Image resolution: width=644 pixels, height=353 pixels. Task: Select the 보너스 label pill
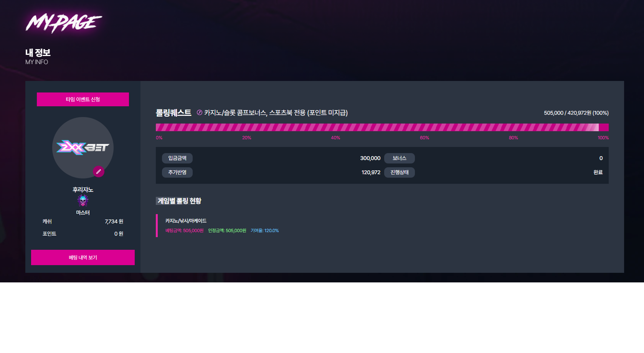(x=400, y=158)
